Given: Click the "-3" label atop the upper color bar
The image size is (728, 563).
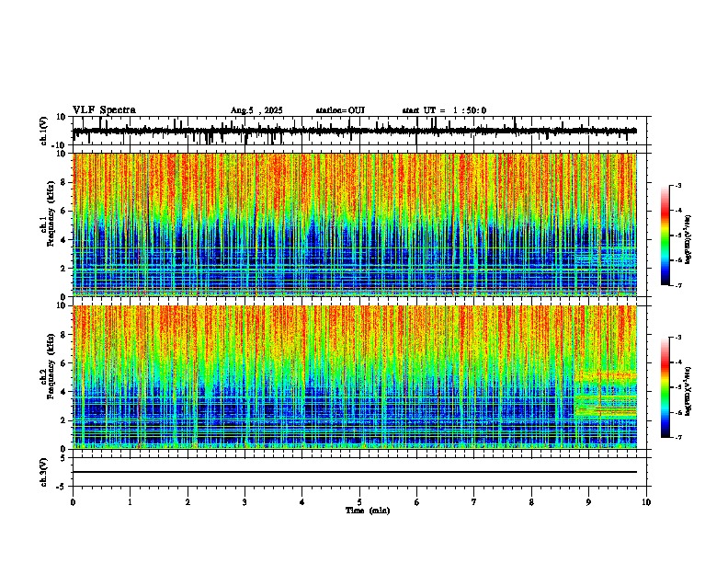Looking at the screenshot, I should 677,185.
